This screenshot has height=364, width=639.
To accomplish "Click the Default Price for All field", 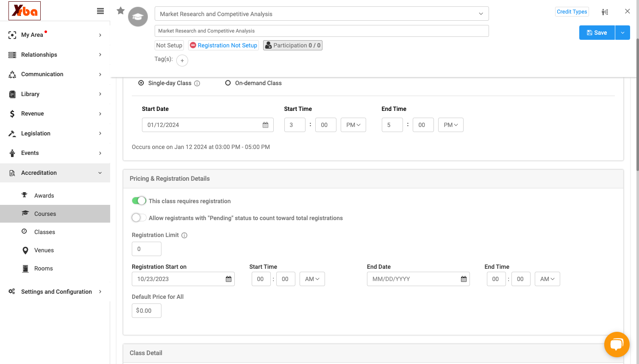I will tap(147, 311).
